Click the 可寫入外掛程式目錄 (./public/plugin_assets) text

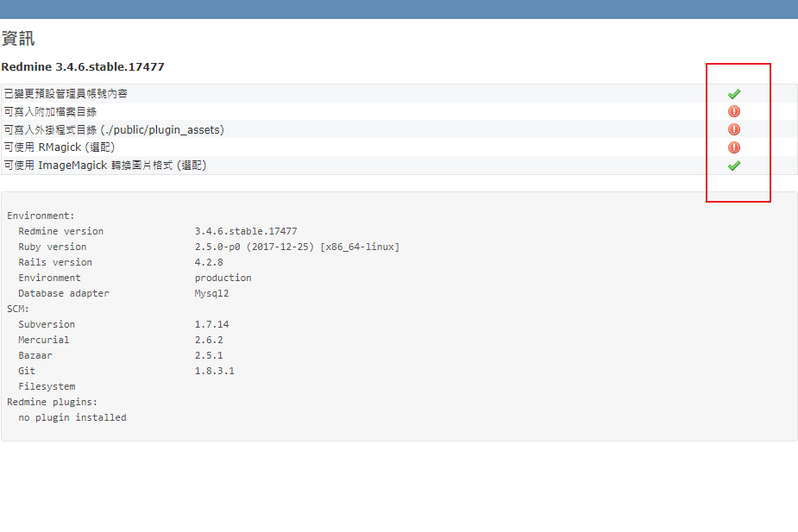point(114,129)
